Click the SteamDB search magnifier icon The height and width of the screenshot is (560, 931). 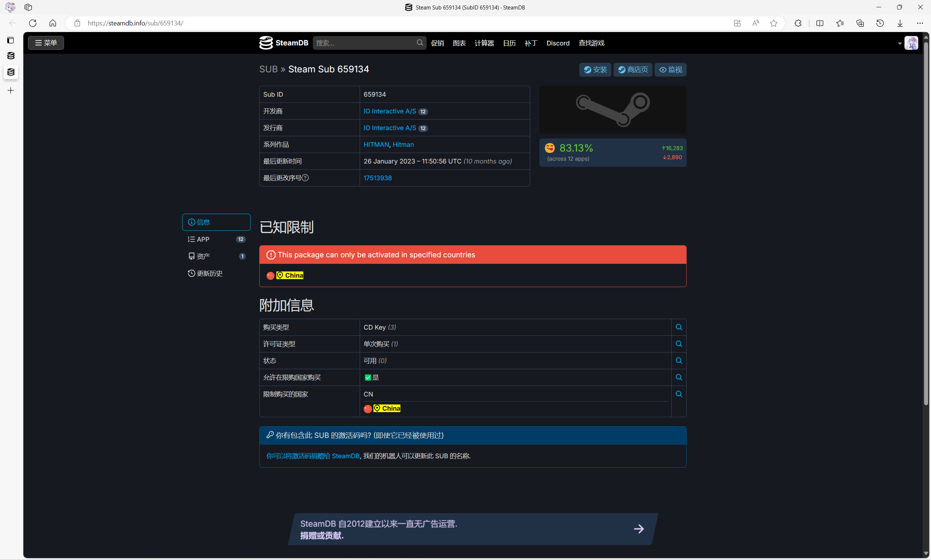tap(420, 43)
